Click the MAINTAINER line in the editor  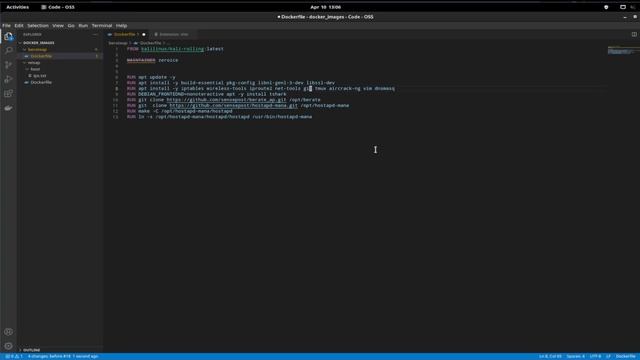[x=152, y=60]
